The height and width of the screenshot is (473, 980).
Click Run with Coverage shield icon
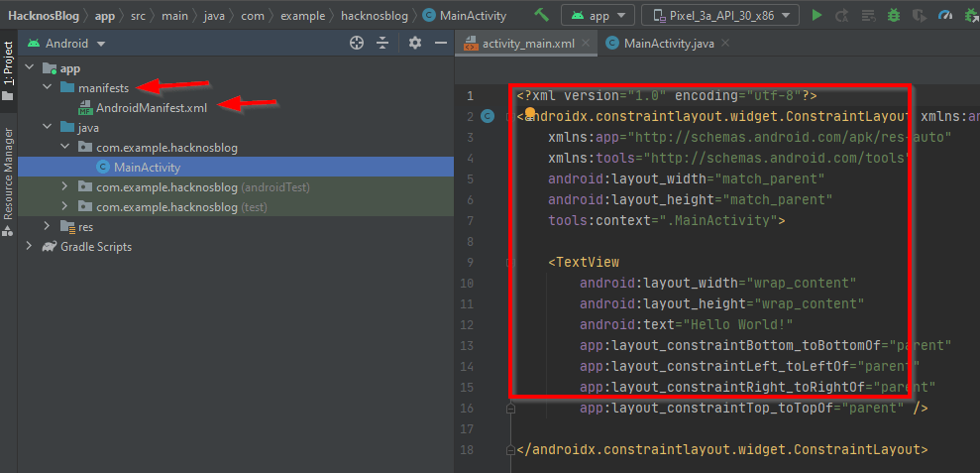pos(919,15)
